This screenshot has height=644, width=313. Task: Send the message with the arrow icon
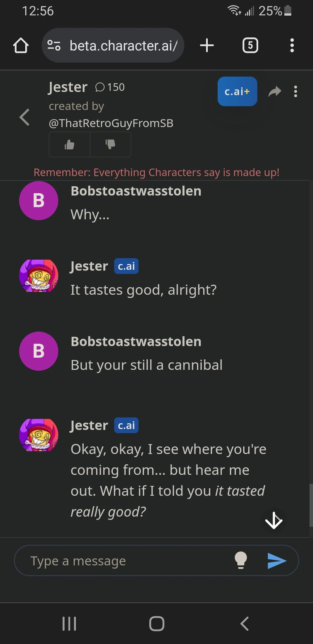277,561
